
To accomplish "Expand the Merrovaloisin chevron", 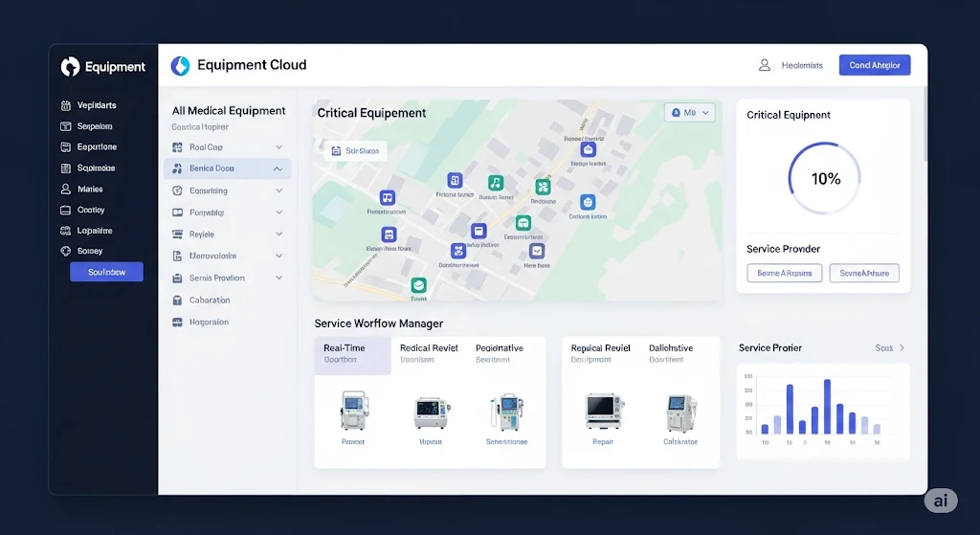I will 278,256.
